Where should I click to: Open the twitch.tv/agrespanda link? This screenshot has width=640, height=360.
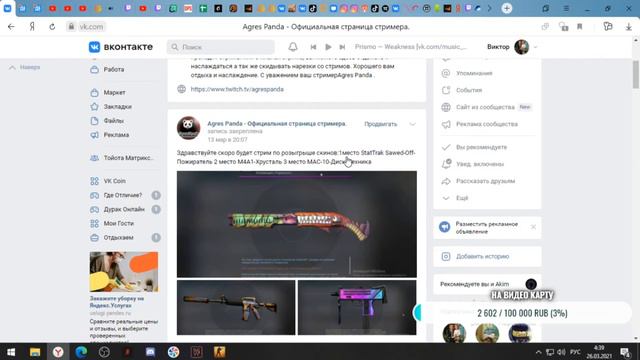click(x=237, y=89)
